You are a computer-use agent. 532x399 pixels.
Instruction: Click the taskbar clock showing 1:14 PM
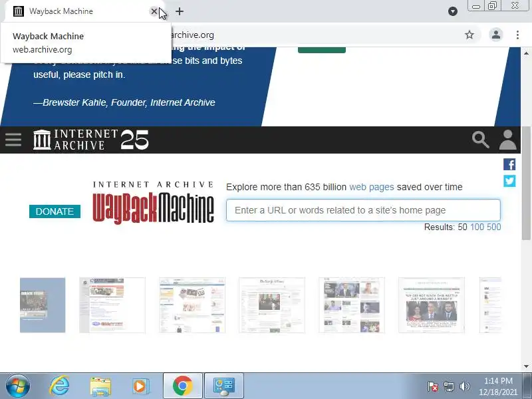pos(498,386)
